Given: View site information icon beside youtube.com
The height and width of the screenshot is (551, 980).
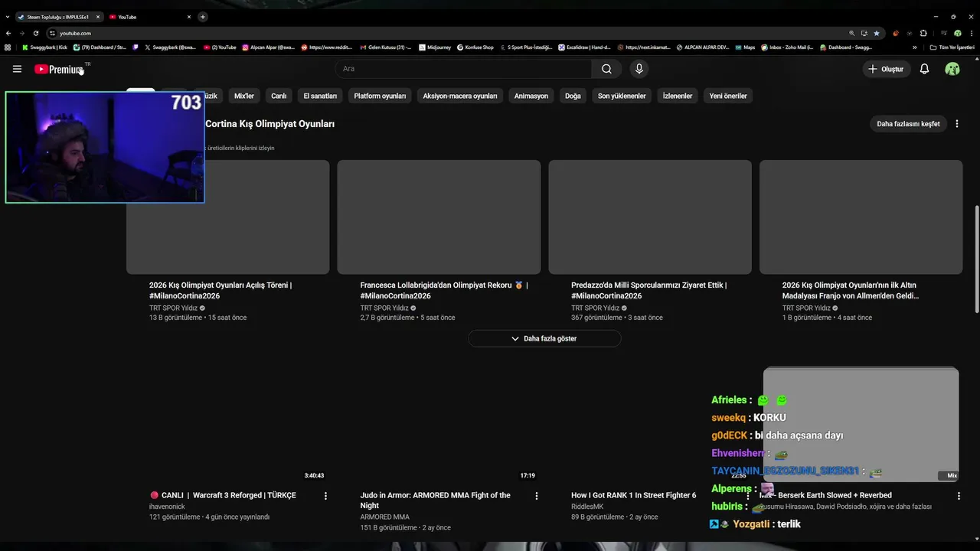Looking at the screenshot, I should pos(53,33).
